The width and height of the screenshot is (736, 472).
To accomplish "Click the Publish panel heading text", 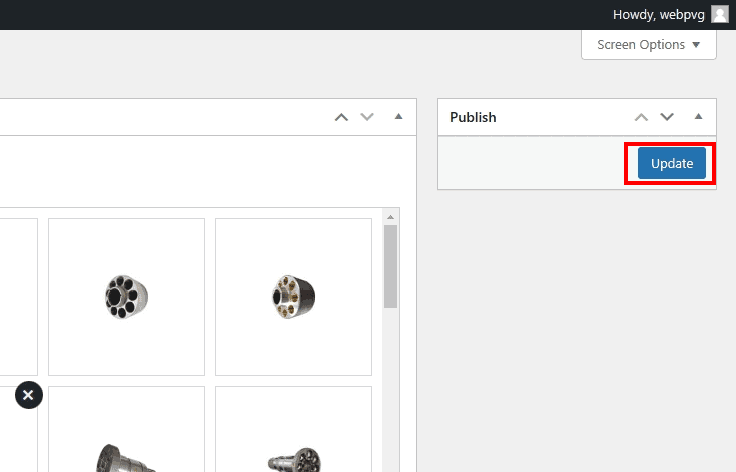I will point(473,117).
